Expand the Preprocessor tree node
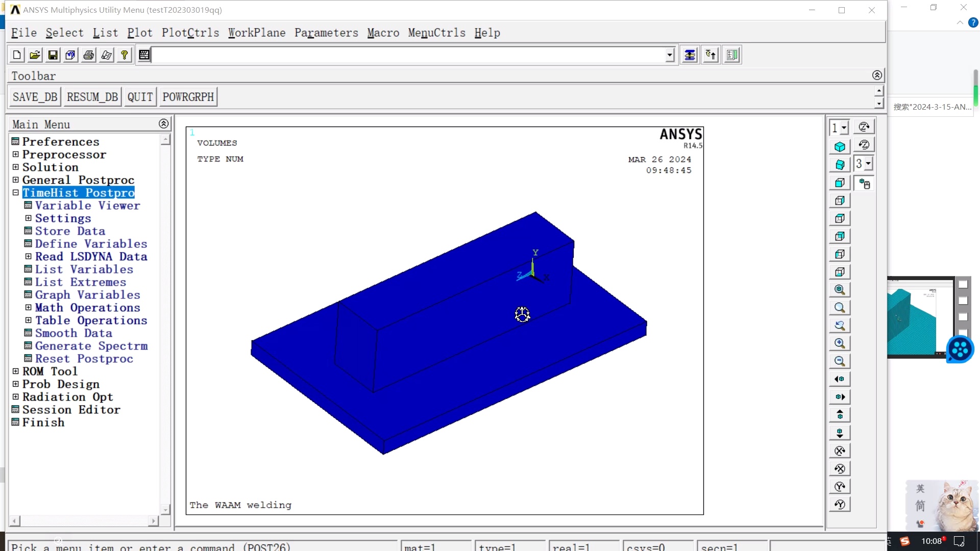The width and height of the screenshot is (980, 551). (x=15, y=155)
